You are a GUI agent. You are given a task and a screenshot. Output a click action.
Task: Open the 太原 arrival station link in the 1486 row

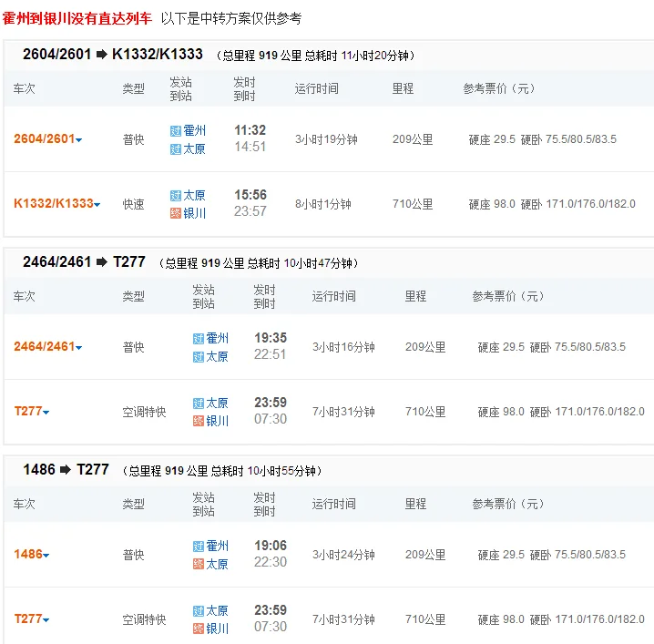tap(217, 564)
